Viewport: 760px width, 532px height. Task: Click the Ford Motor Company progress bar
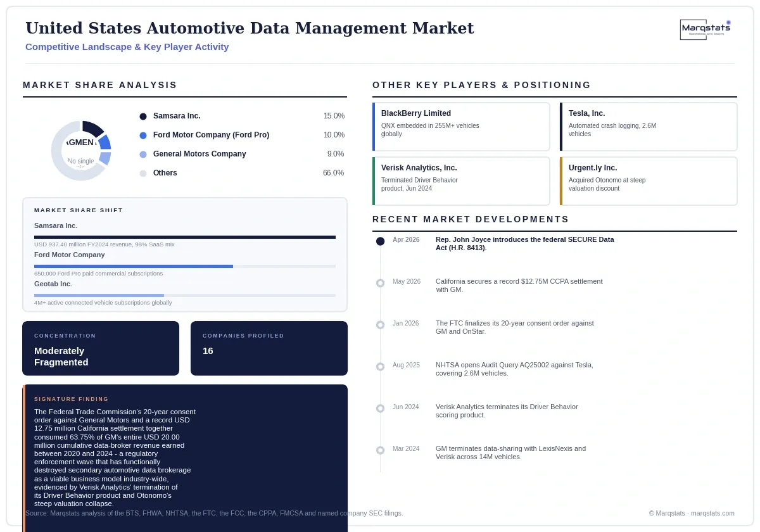pyautogui.click(x=185, y=266)
